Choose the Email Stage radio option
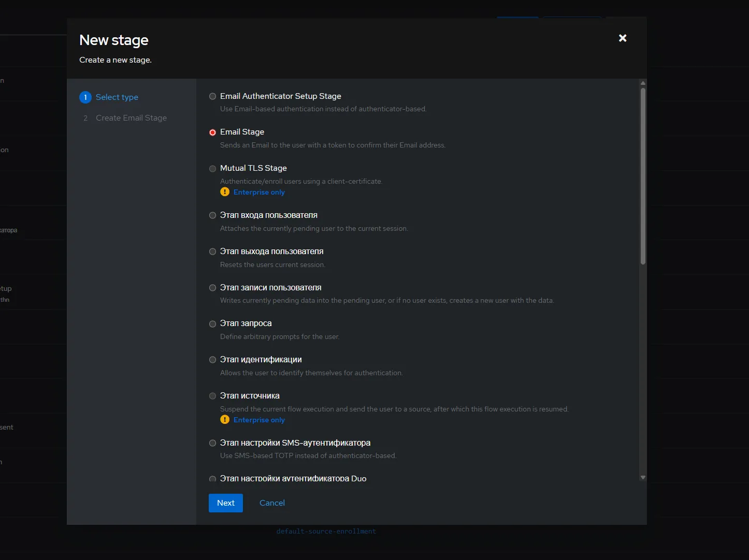749x560 pixels. coord(212,132)
